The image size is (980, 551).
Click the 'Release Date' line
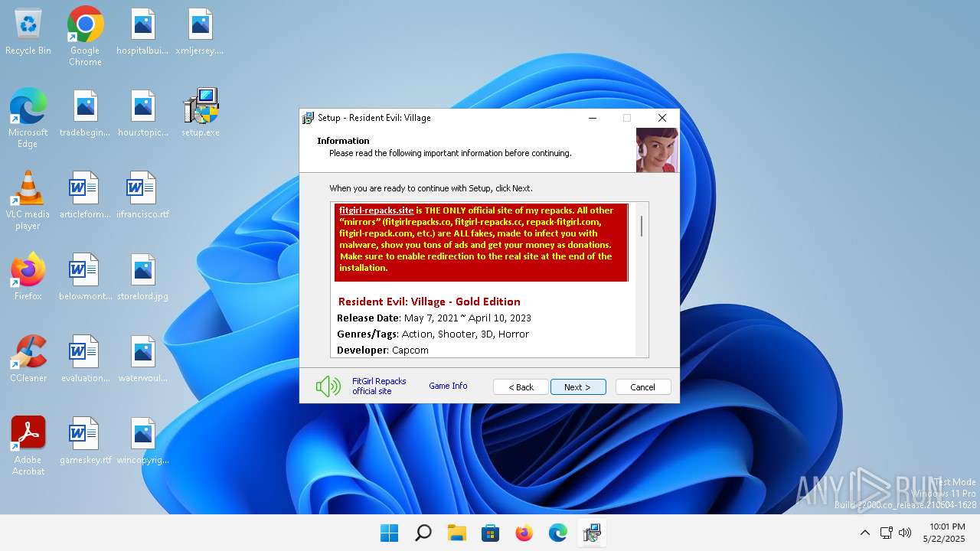pos(434,318)
